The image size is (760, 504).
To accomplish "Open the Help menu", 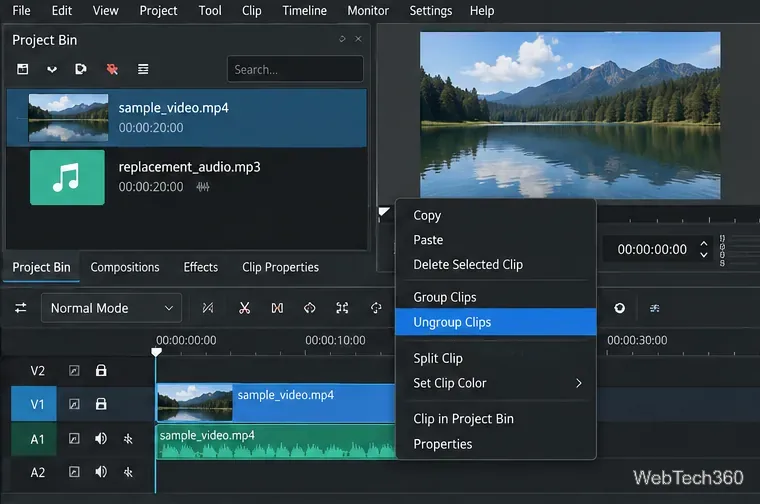I will pos(482,11).
